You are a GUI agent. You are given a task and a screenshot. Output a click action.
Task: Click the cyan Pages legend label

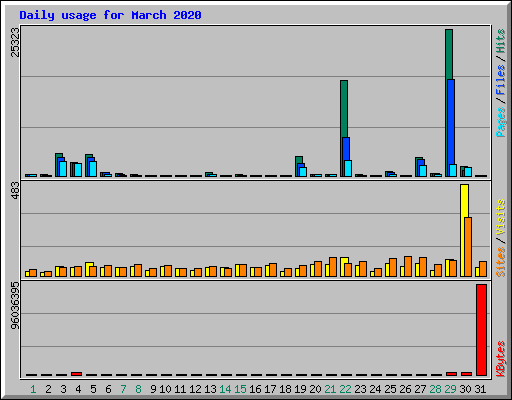click(500, 122)
